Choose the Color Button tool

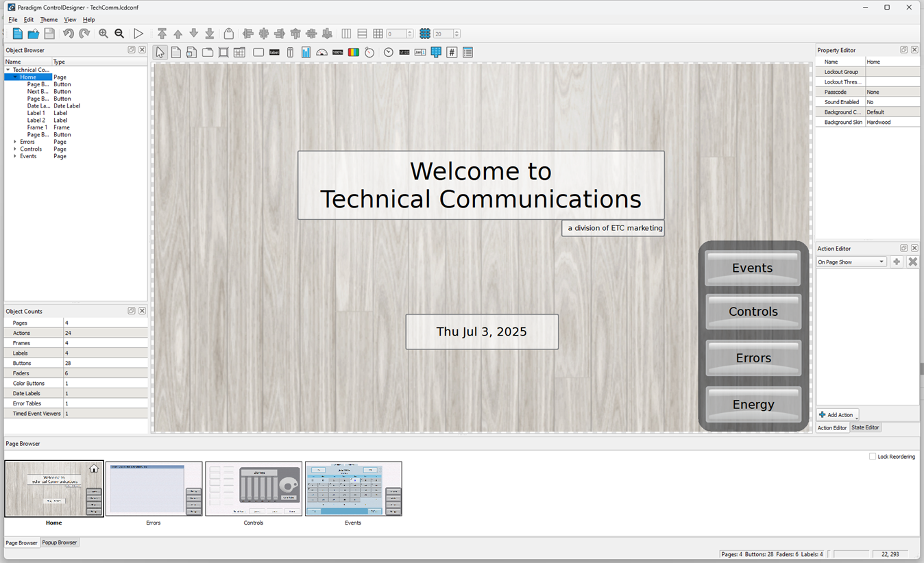click(352, 51)
